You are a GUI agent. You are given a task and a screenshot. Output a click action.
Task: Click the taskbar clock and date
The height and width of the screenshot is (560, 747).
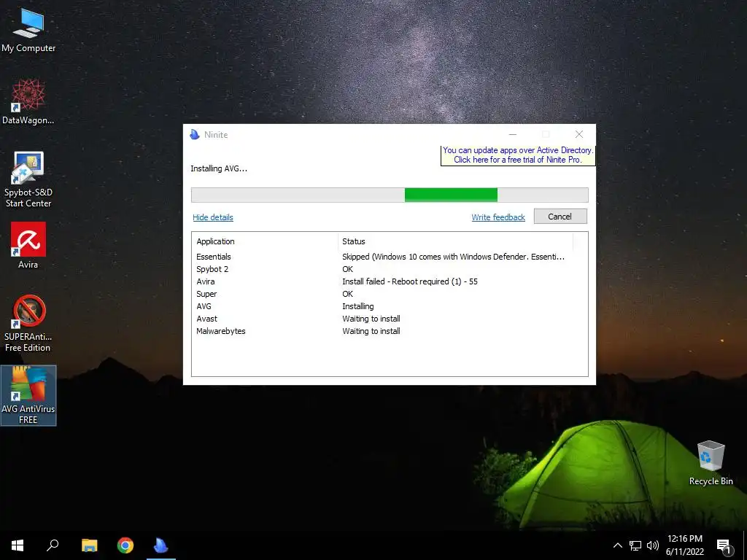pyautogui.click(x=684, y=545)
